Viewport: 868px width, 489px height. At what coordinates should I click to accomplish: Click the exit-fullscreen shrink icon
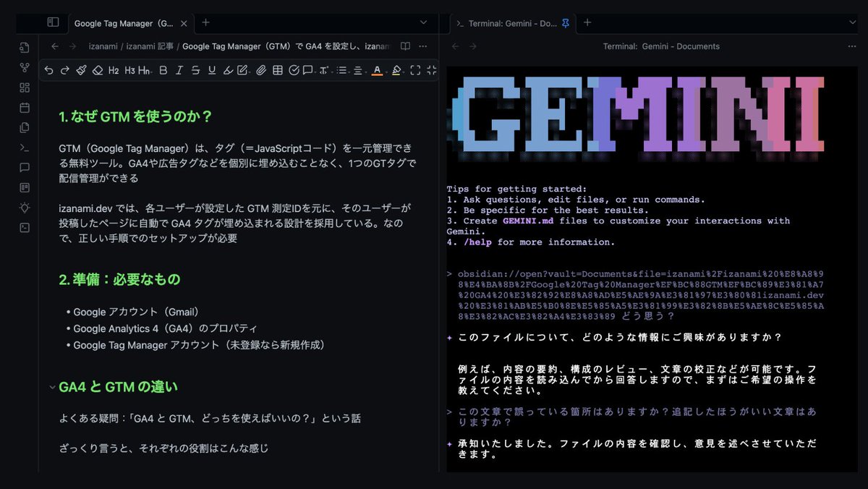coord(432,70)
